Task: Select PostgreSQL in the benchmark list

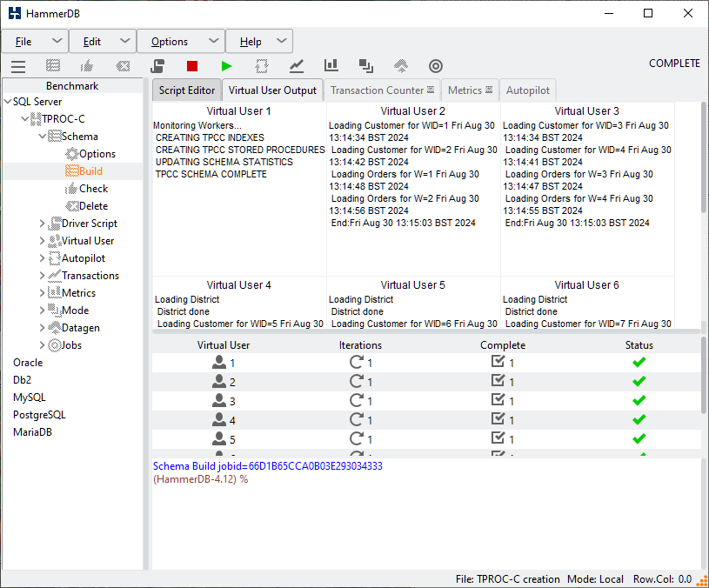Action: click(x=39, y=415)
